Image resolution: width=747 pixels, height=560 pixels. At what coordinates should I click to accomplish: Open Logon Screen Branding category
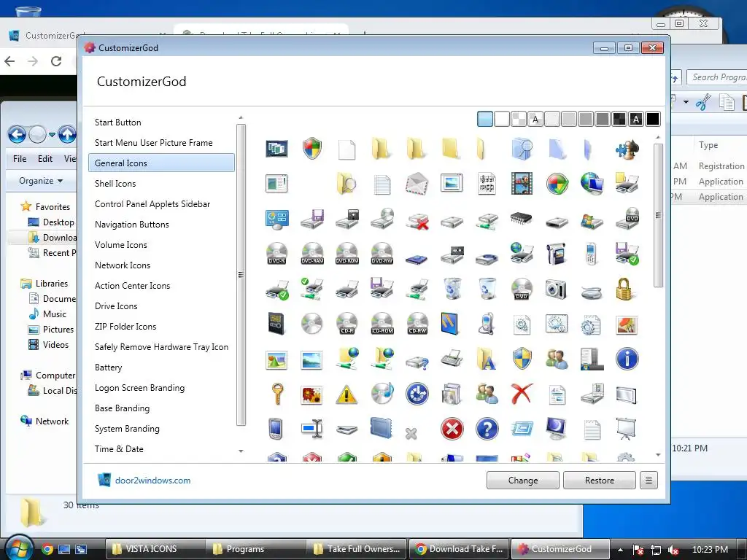pyautogui.click(x=139, y=388)
